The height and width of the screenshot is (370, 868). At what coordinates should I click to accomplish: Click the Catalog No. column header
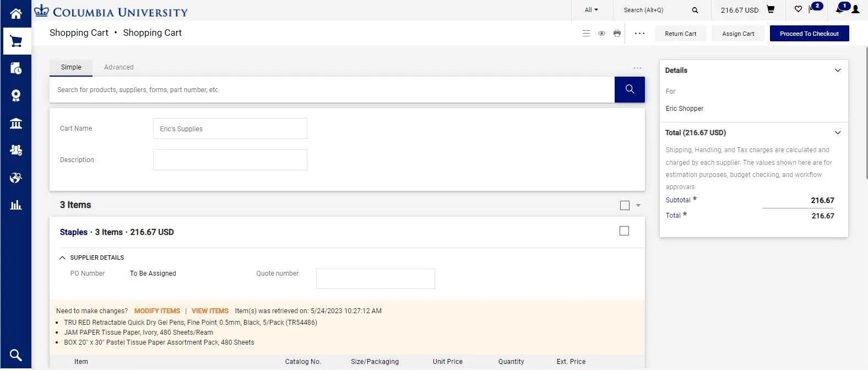click(303, 362)
